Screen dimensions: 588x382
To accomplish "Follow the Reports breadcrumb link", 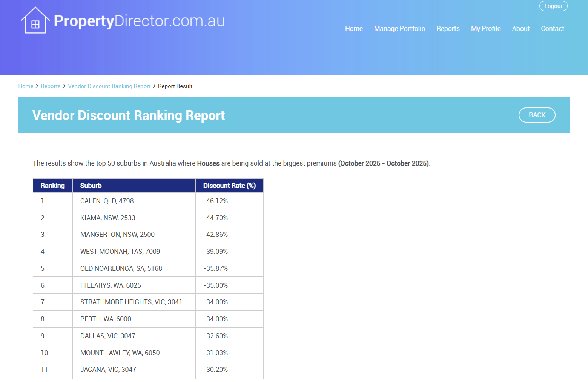I will [51, 86].
